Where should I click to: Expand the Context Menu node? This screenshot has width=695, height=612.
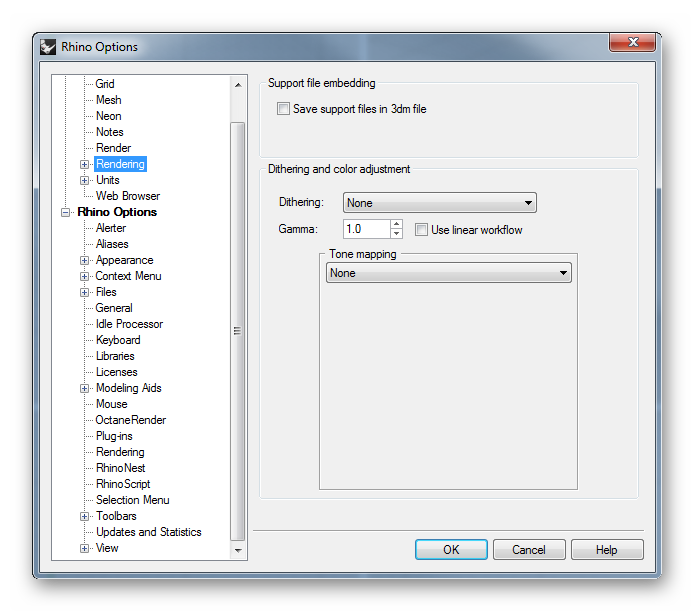[x=84, y=277]
